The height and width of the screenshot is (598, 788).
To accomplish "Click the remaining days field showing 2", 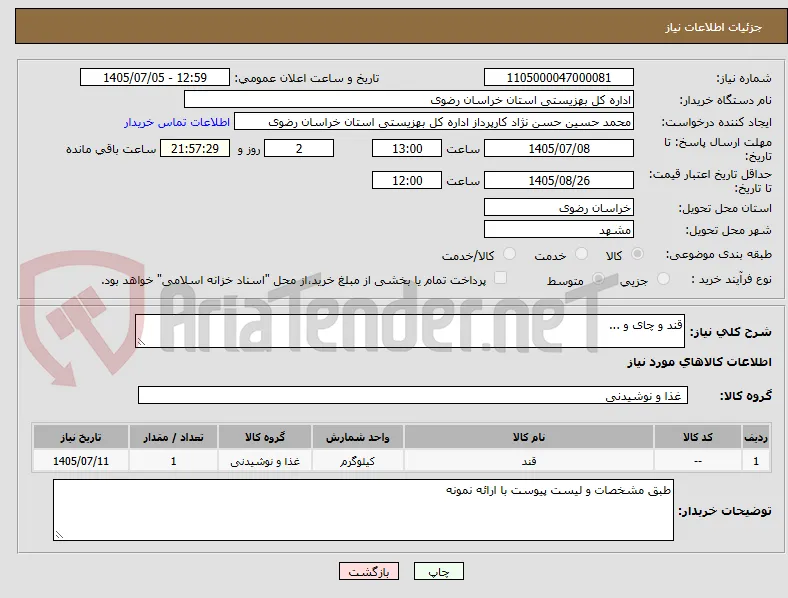I will (299, 148).
